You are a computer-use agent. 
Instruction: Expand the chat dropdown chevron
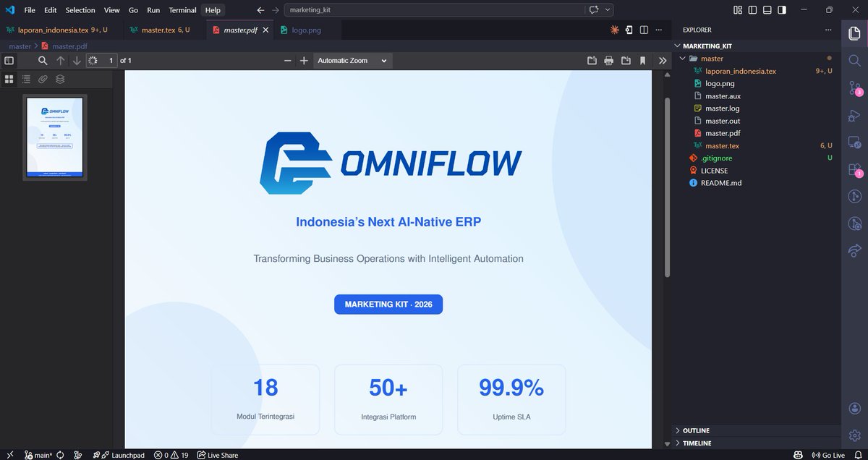[x=608, y=10]
